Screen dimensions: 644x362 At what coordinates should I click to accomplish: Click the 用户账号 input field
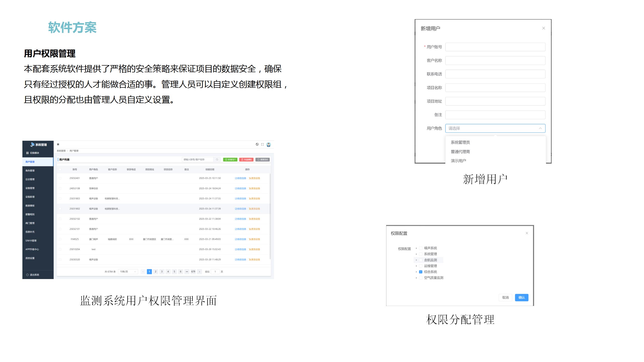(x=495, y=47)
